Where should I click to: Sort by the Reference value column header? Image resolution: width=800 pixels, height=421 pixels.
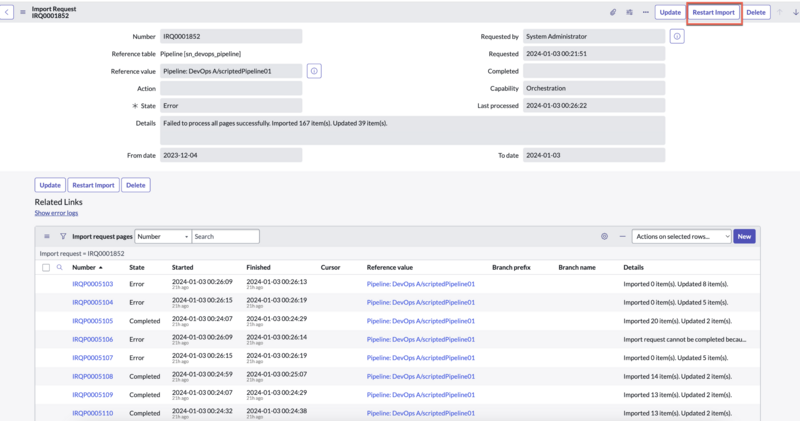click(x=389, y=267)
